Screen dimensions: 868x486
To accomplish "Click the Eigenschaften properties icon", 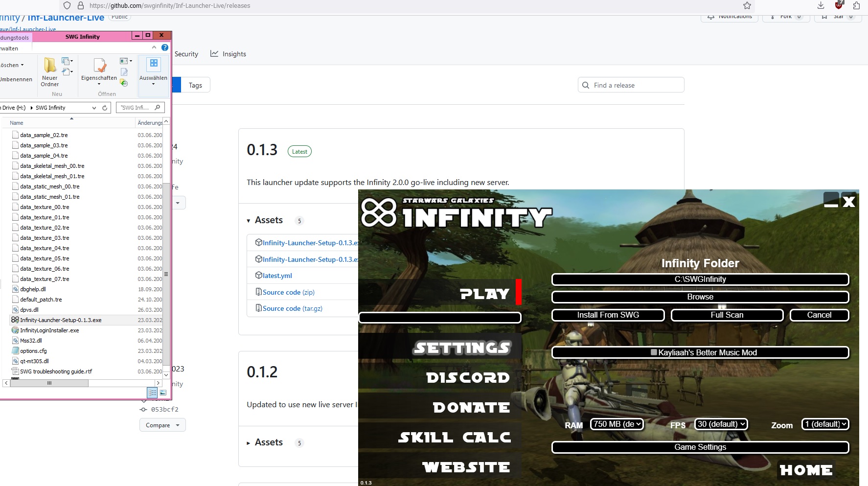I will 99,65.
